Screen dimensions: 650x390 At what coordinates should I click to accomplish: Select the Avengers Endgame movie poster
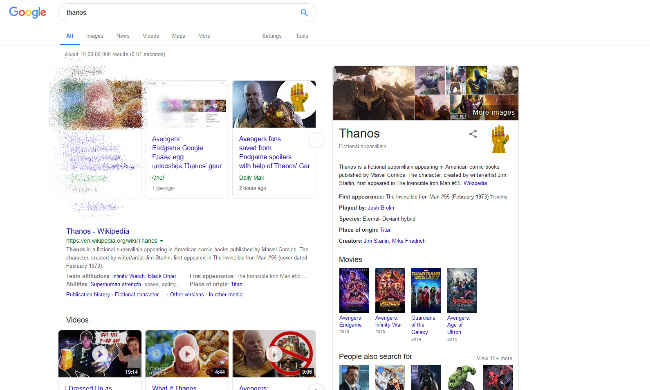[x=354, y=290]
